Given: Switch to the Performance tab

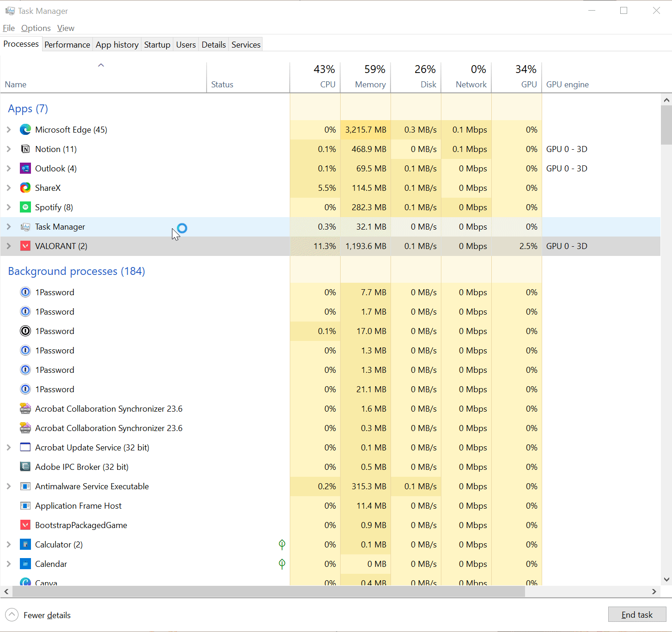Looking at the screenshot, I should coord(67,45).
